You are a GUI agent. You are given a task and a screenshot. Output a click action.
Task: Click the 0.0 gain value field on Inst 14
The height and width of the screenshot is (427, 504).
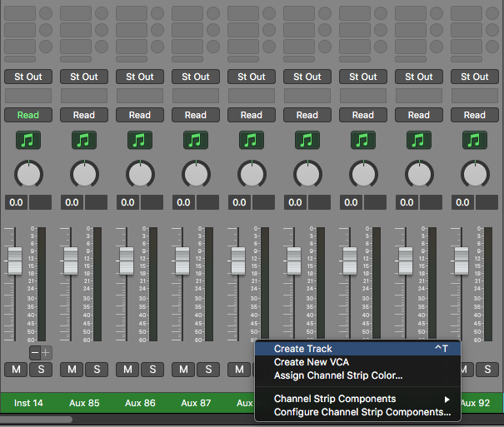(16, 202)
